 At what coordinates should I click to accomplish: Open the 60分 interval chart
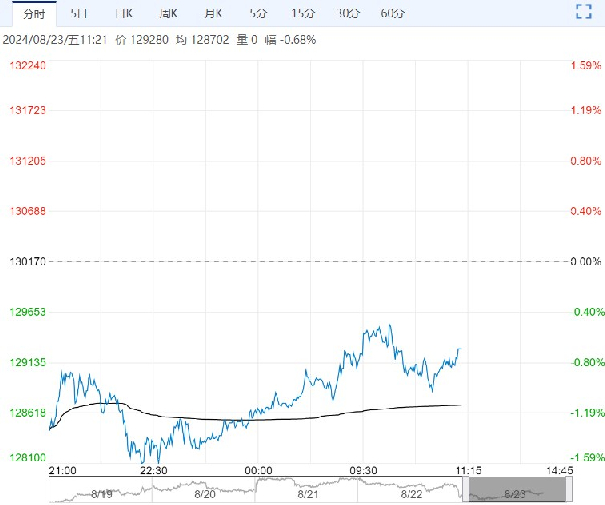click(x=393, y=13)
